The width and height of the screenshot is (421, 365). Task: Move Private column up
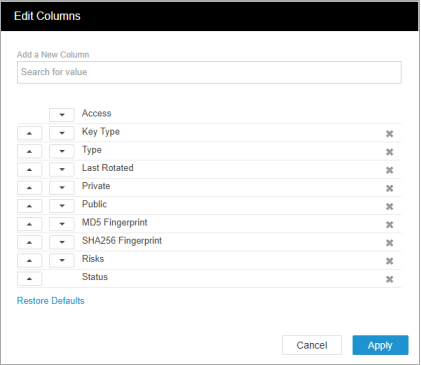coord(29,188)
